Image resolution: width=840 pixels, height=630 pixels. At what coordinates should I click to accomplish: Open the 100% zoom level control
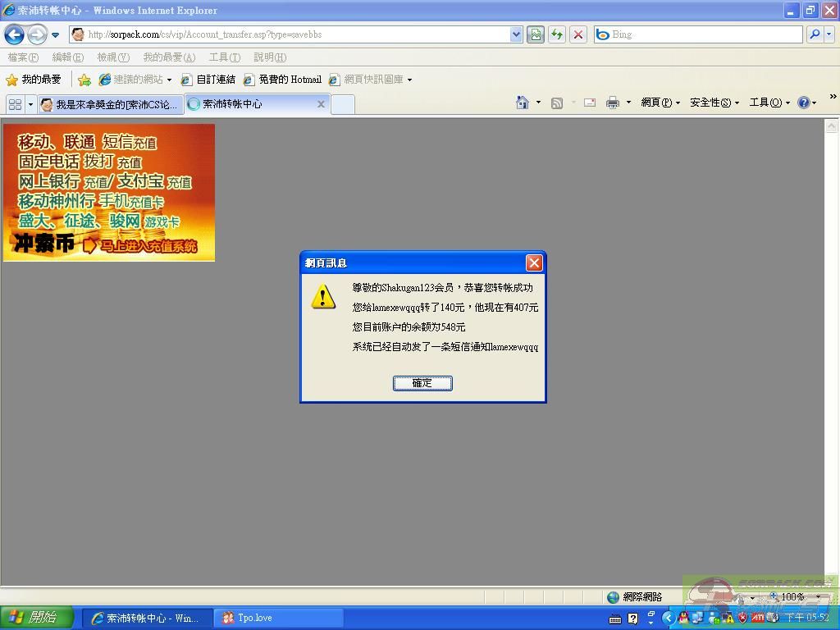pos(792,596)
